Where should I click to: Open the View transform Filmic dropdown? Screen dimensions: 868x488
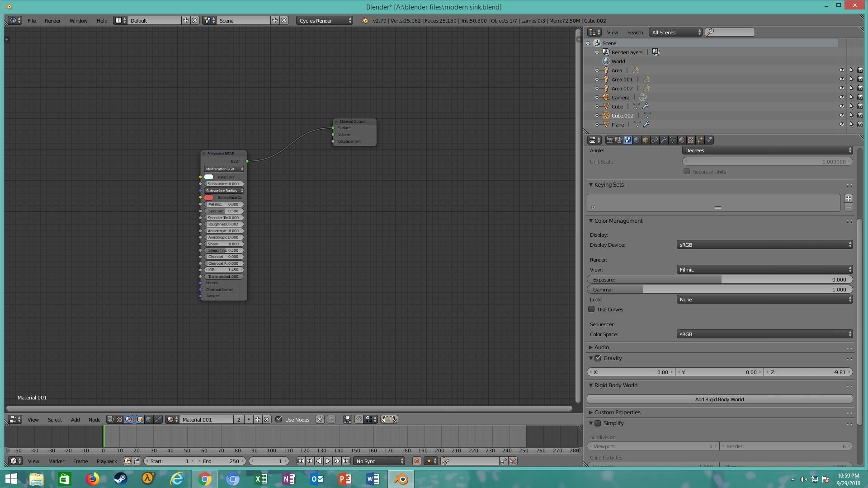(764, 270)
